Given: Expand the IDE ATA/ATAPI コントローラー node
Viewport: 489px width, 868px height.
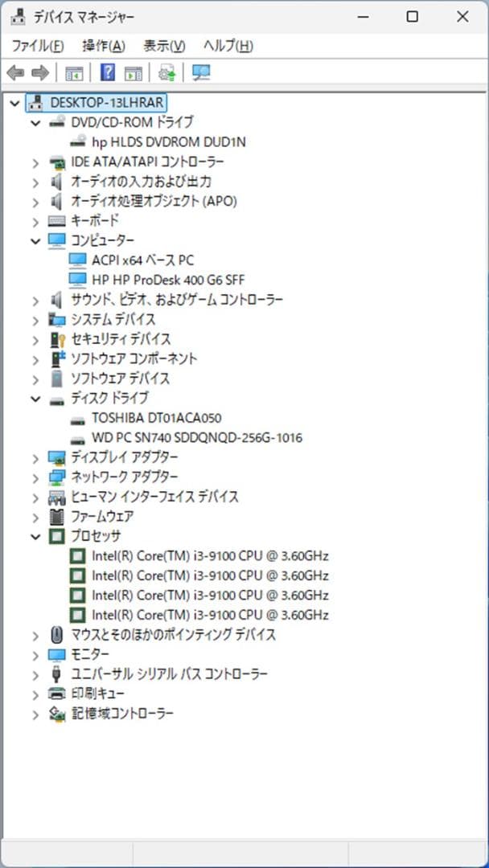Looking at the screenshot, I should coord(36,162).
